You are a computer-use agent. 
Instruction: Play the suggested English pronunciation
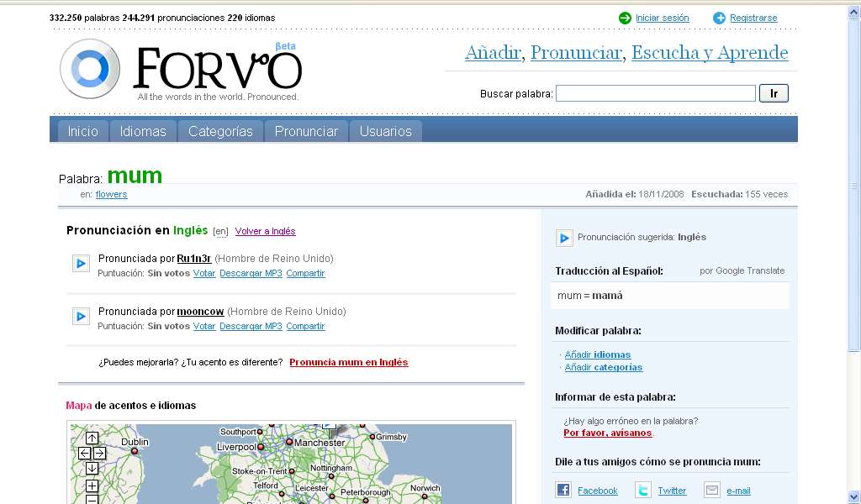coord(564,238)
